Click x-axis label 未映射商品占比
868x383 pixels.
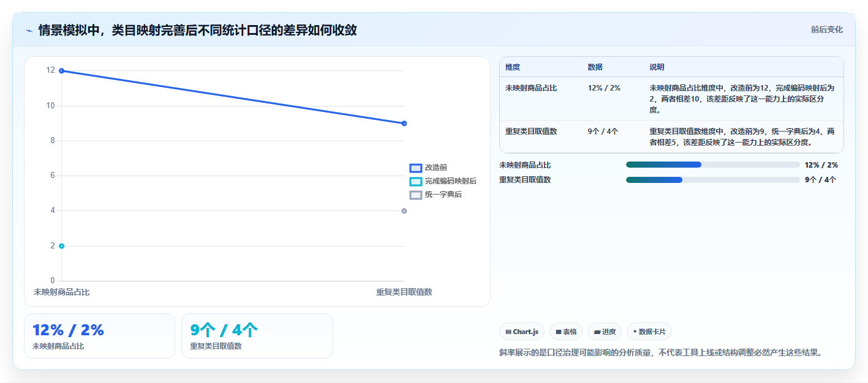[x=61, y=292]
